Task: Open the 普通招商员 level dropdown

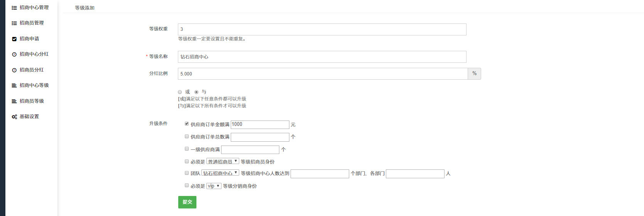Action: (223, 161)
